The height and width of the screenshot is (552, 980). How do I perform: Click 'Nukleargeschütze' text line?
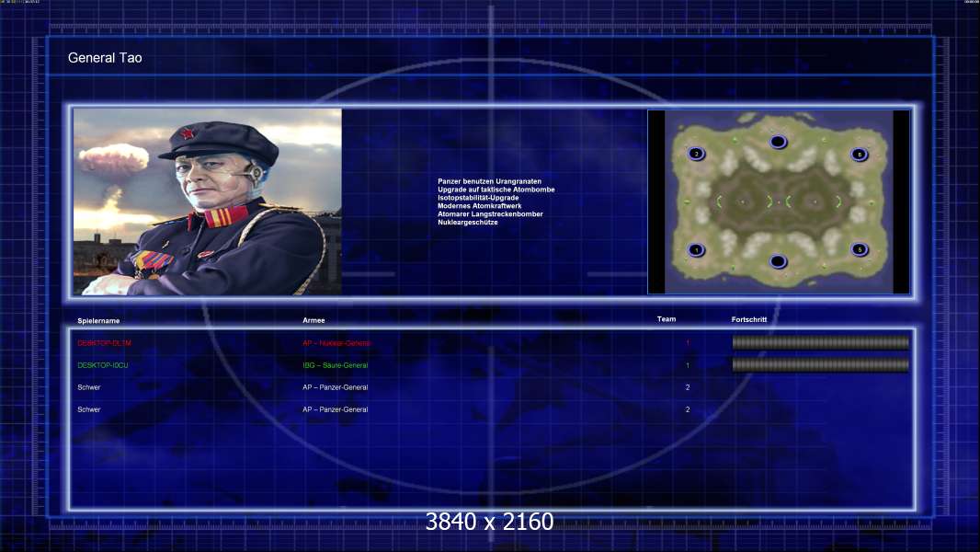coord(468,222)
